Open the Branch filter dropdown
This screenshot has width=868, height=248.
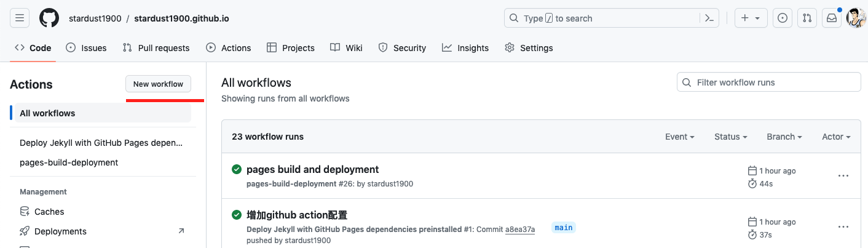click(784, 137)
